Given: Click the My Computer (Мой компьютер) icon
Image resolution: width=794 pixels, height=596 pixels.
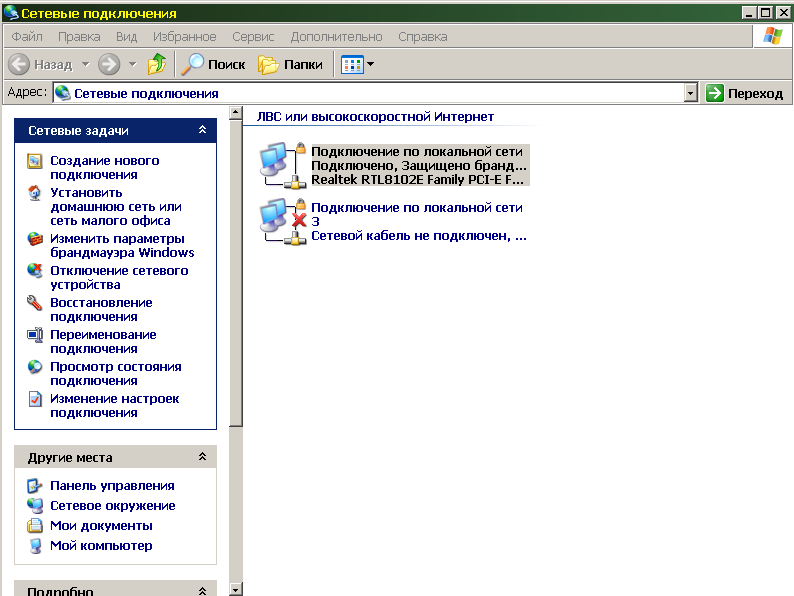Looking at the screenshot, I should point(35,546).
